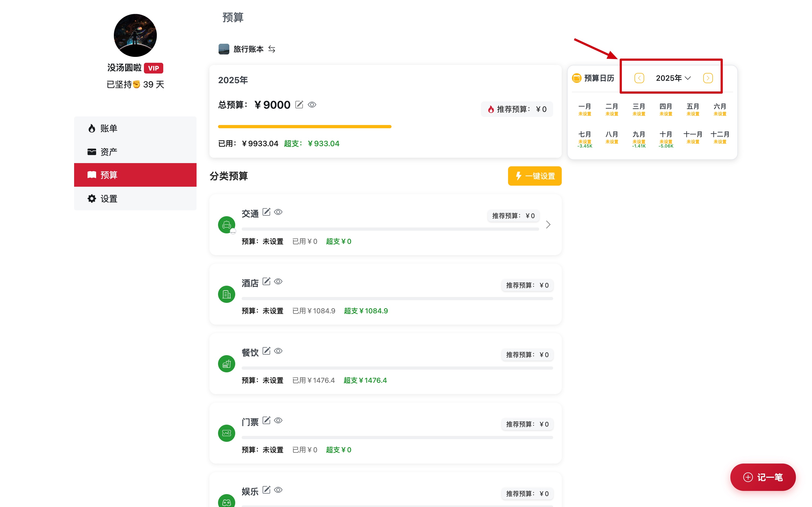Open the 2025年 year dropdown
This screenshot has width=812, height=507.
tap(673, 78)
